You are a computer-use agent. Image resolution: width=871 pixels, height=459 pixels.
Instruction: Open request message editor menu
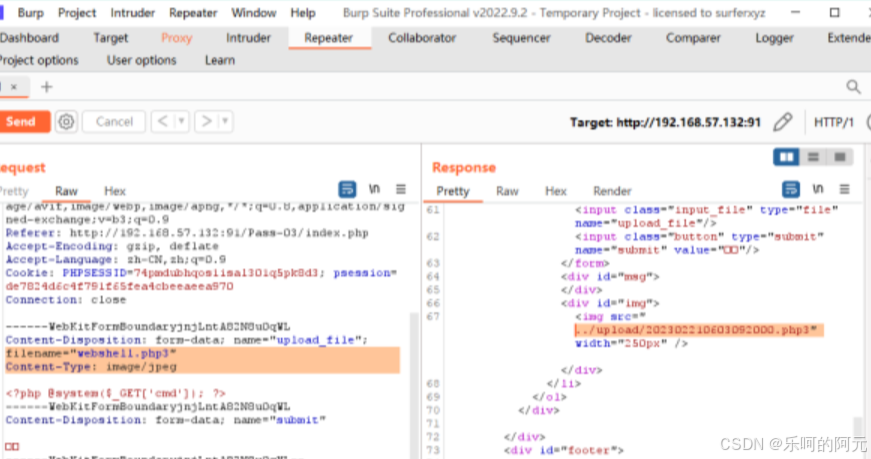coord(401,189)
